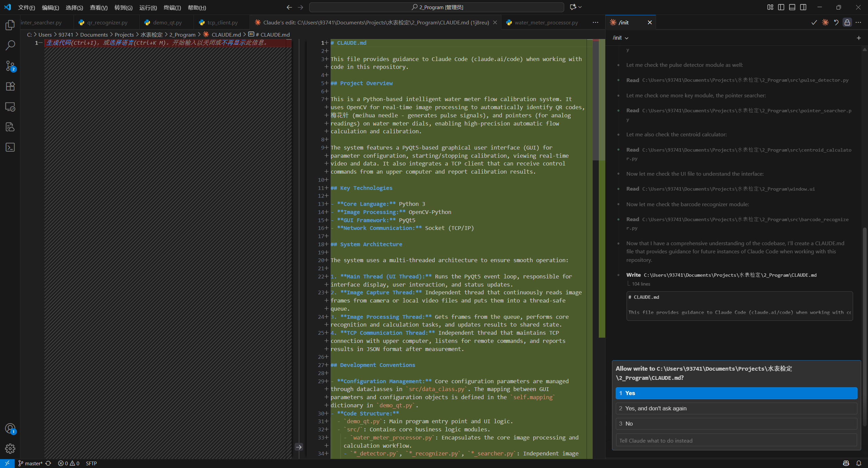Toggle the bottom panel layout button
The width and height of the screenshot is (868, 468).
coord(792,7)
